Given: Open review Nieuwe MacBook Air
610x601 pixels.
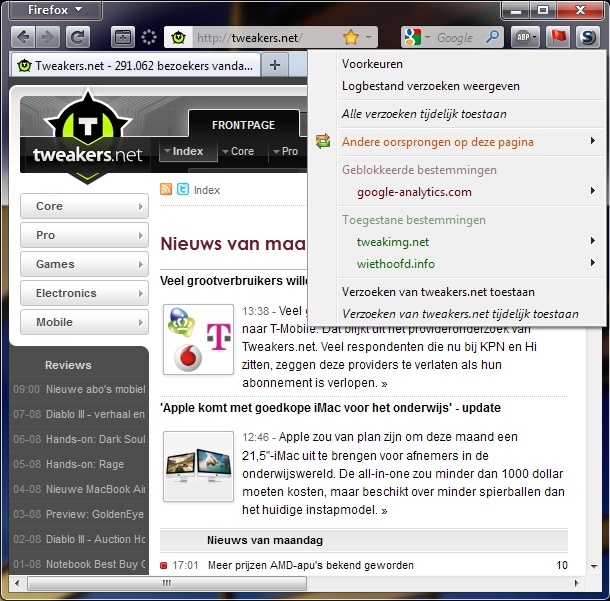Looking at the screenshot, I should [x=95, y=489].
